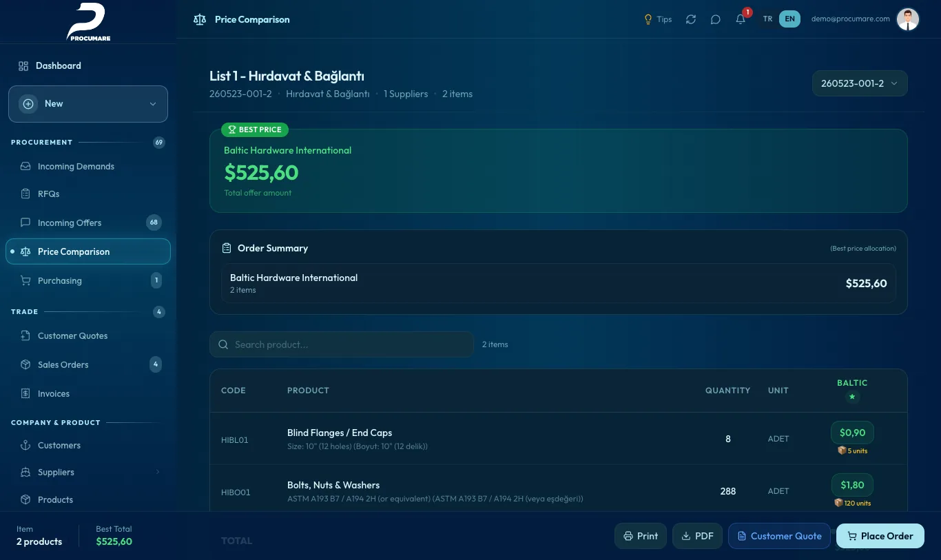Click the 120 units label
The width and height of the screenshot is (941, 560).
coord(852,503)
